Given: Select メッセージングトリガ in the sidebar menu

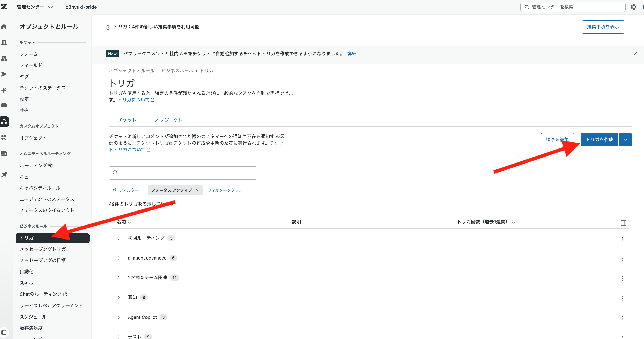Looking at the screenshot, I should coord(43,249).
